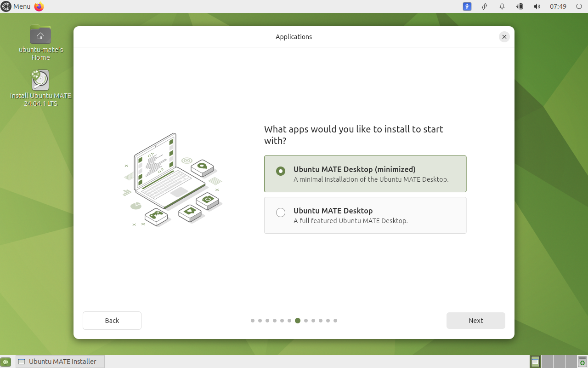This screenshot has height=368, width=588.
Task: Open the trash bin in bottom panel
Action: tap(582, 362)
